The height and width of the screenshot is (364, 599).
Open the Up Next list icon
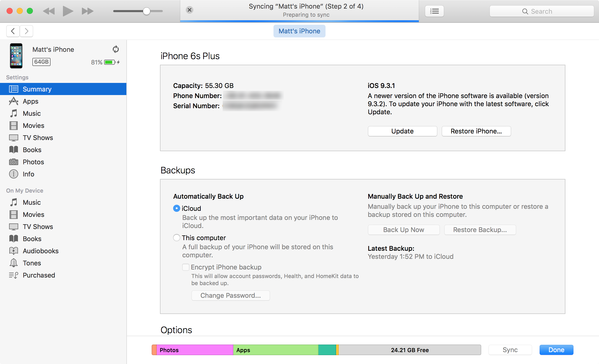click(x=434, y=11)
